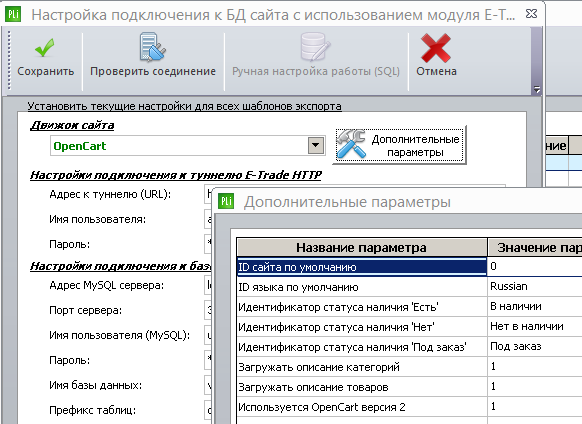The image size is (582, 424).
Task: Click value 0 for default site ID
Action: pyautogui.click(x=535, y=267)
